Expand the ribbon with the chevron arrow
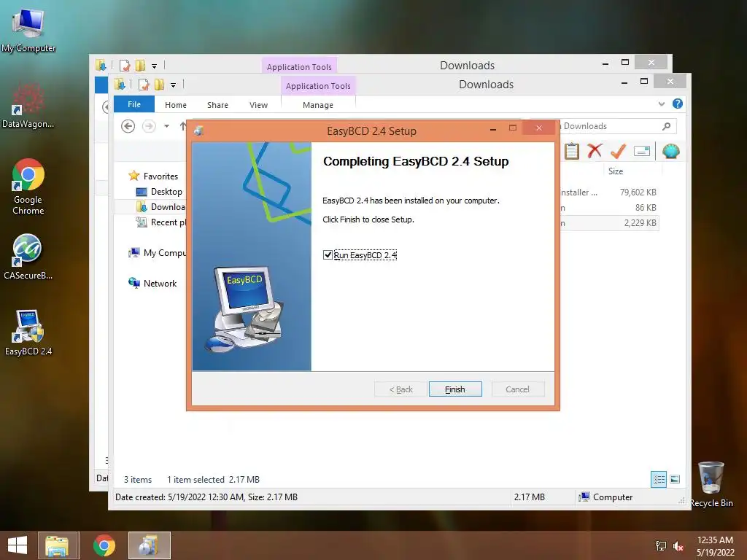Viewport: 747px width, 560px height. coord(661,104)
